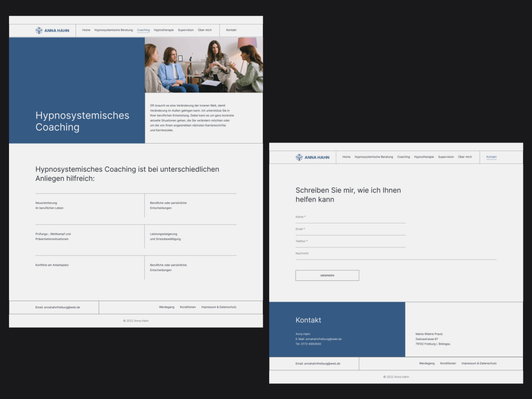
Task: Click 'Schreiben Sie mir' heading
Action: point(348,195)
